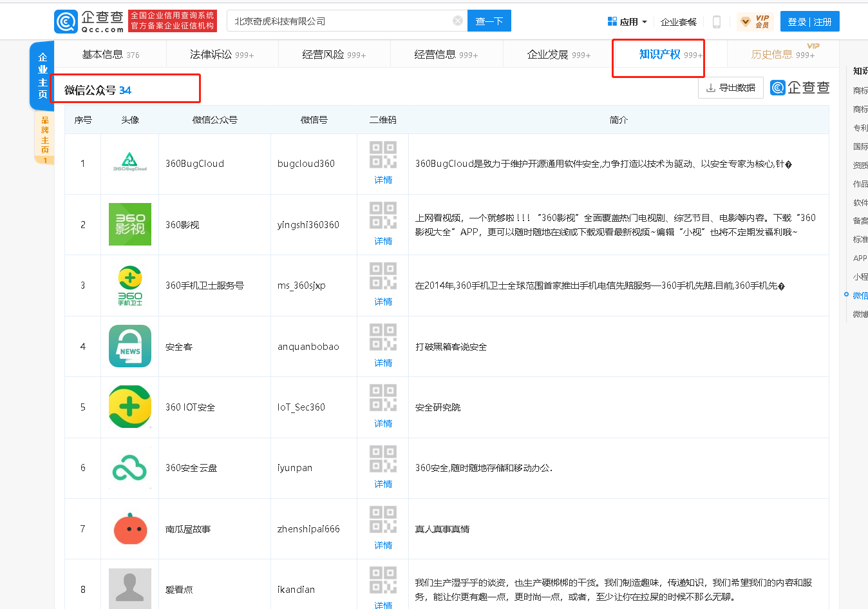Click QR code icon for 南瓜屋故事
The width and height of the screenshot is (868, 609).
click(x=383, y=520)
